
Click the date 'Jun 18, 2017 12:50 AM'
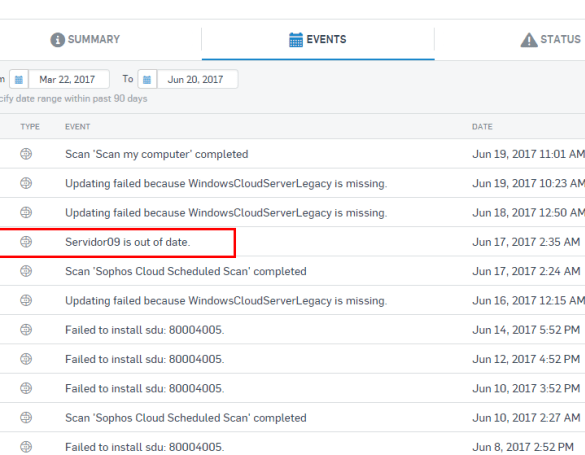click(x=528, y=213)
